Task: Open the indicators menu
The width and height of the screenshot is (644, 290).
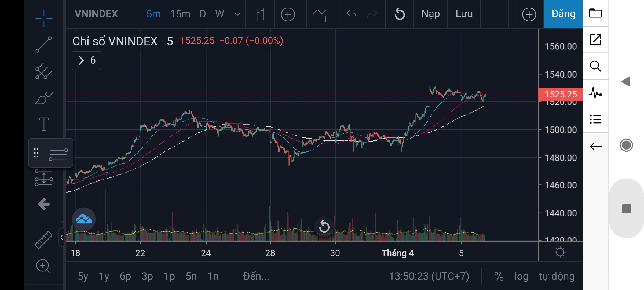Action: [x=321, y=14]
